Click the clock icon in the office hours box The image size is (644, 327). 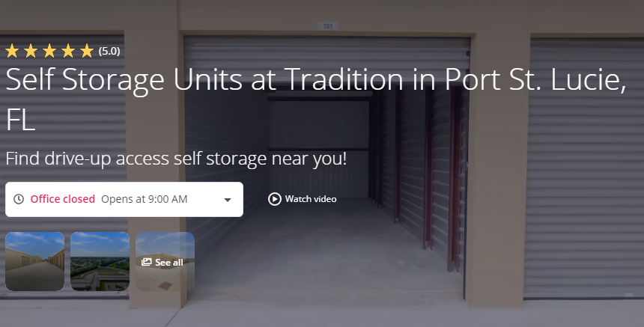coord(19,199)
